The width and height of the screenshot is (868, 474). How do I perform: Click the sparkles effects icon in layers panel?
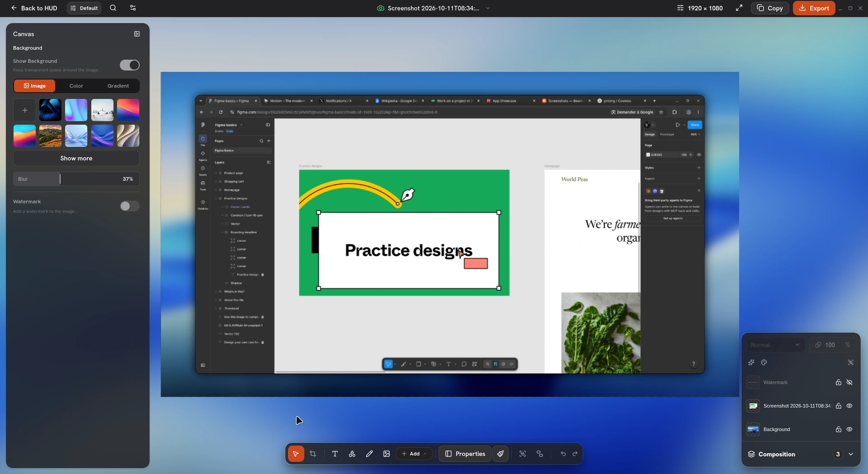tap(751, 362)
